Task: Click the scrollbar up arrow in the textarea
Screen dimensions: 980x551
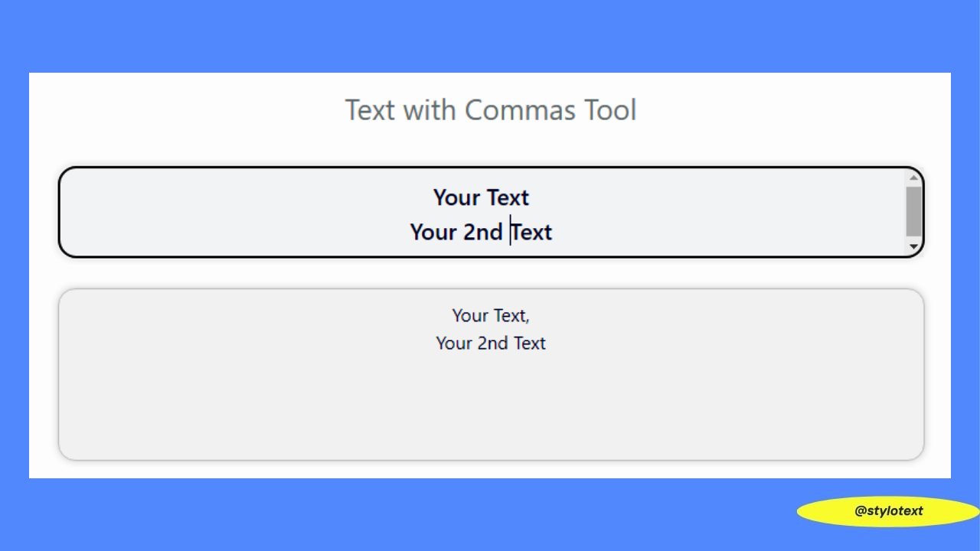Action: point(913,179)
